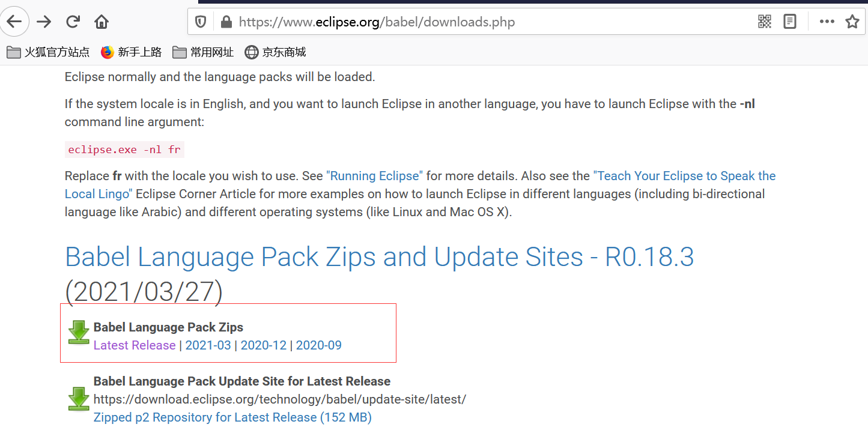Click the browser back arrow button

pos(14,22)
